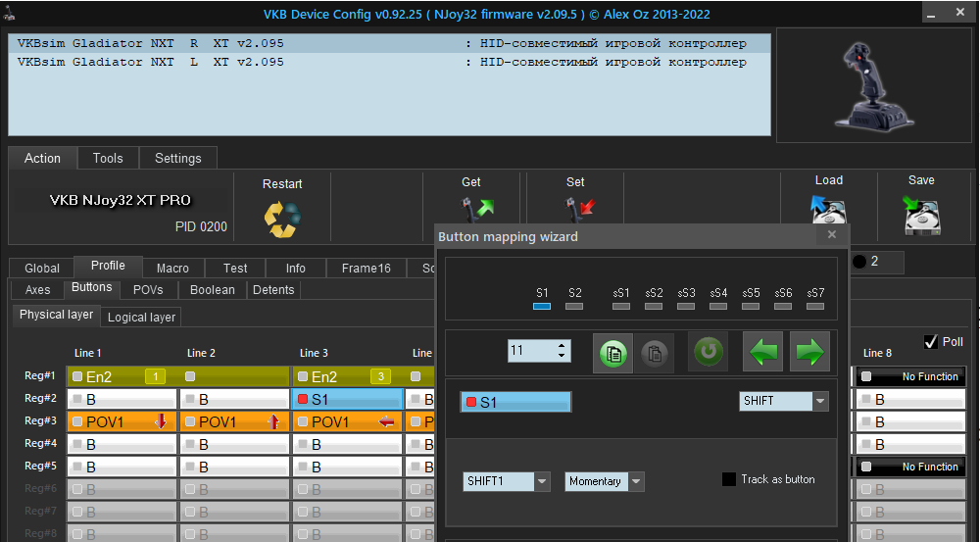Select the Gladiator NXT L device row
Viewport: 980px width, 542px height.
(x=389, y=62)
